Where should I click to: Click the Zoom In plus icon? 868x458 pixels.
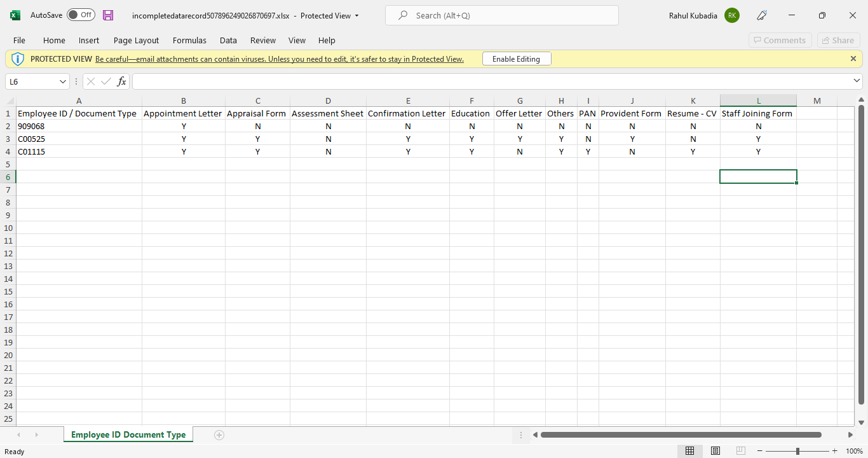click(x=835, y=450)
